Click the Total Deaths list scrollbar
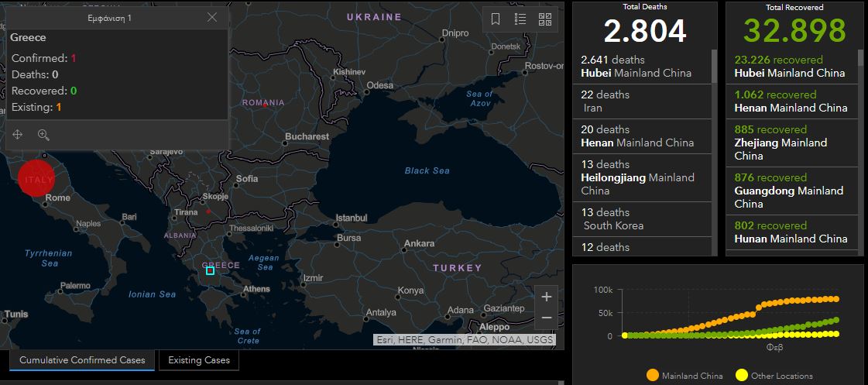This screenshot has width=868, height=385. 714,67
